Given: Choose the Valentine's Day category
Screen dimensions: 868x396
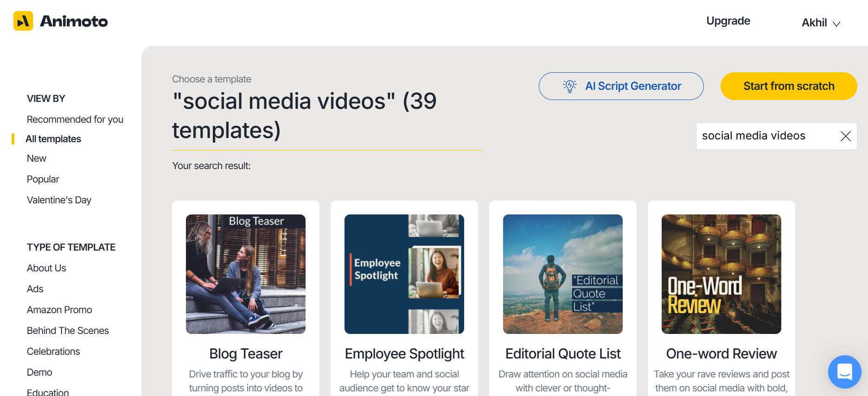Looking at the screenshot, I should [59, 200].
